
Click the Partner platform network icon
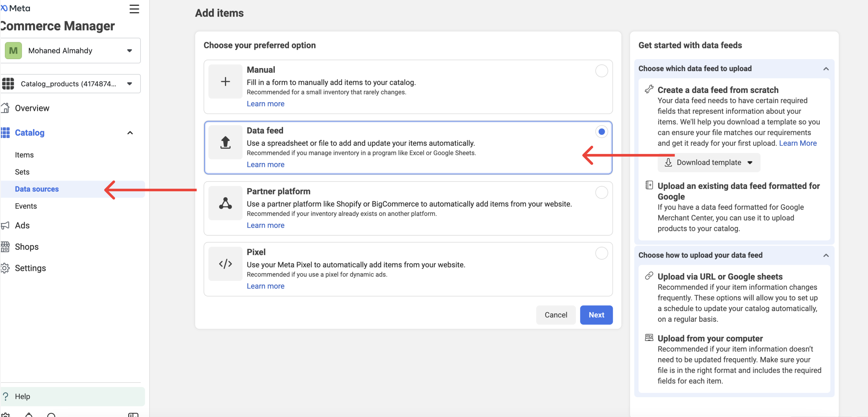[225, 203]
